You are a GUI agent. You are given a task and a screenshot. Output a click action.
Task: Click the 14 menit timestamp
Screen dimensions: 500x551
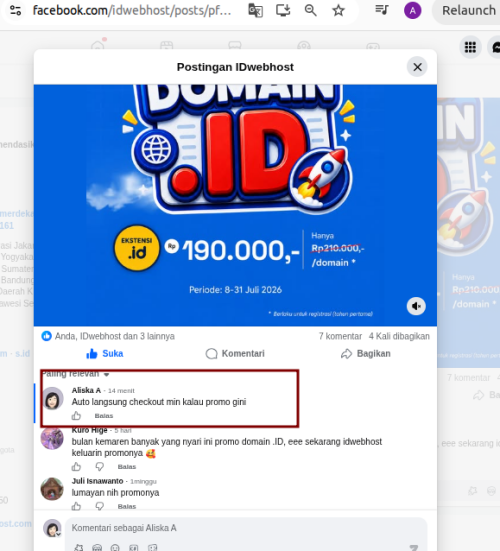point(121,390)
